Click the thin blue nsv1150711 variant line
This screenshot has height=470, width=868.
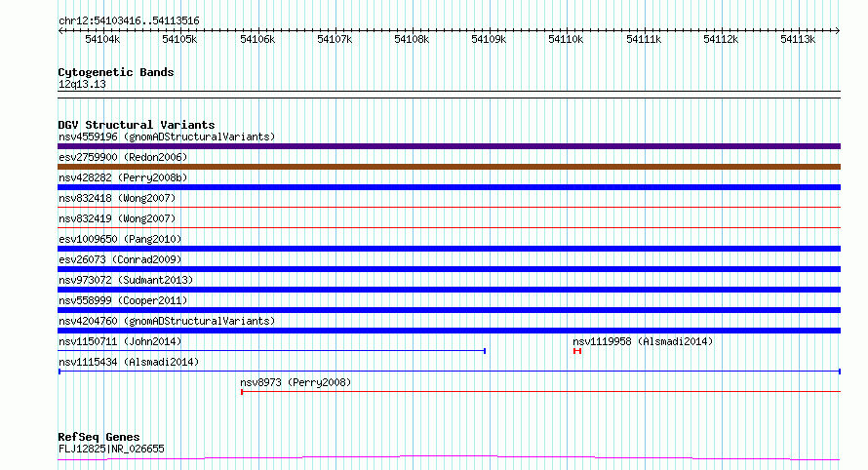[x=272, y=351]
